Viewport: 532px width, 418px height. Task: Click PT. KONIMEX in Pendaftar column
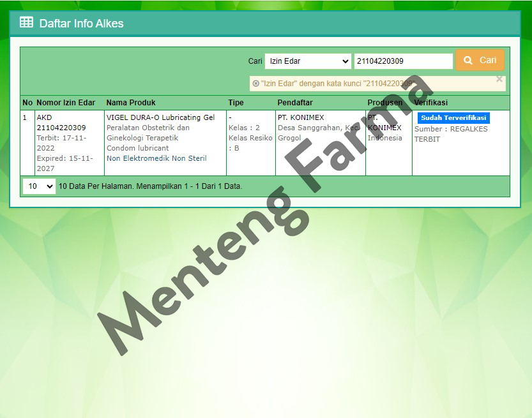(x=301, y=117)
